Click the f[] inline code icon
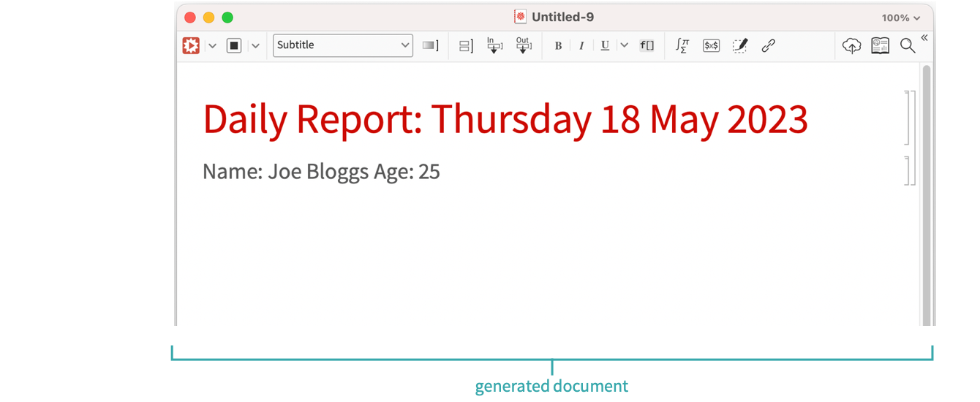 (x=647, y=45)
